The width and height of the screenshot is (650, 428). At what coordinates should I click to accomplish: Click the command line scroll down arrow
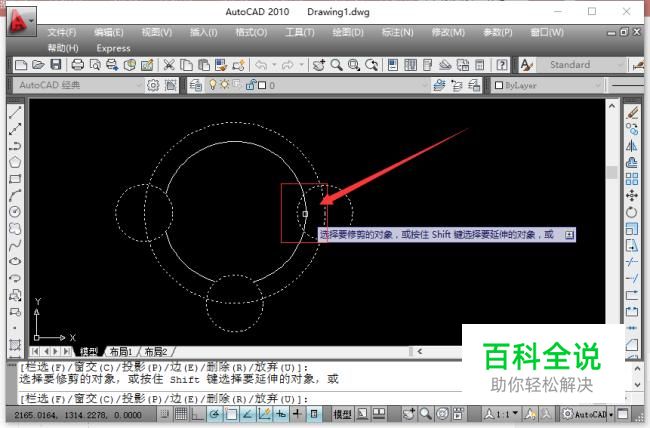tap(638, 385)
